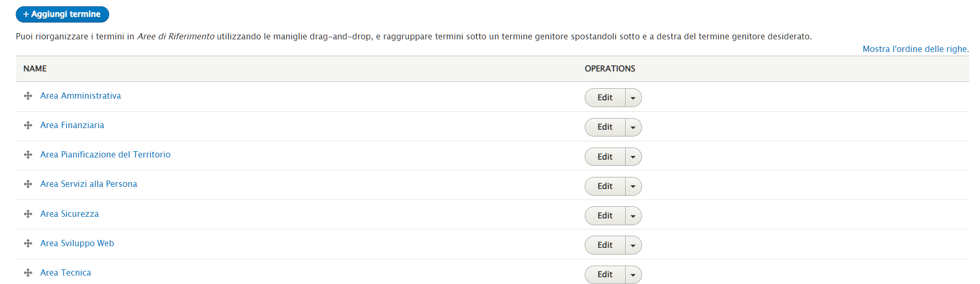This screenshot has width=980, height=284.
Task: Expand operations arrow for Area Sicurezza
Action: 633,216
